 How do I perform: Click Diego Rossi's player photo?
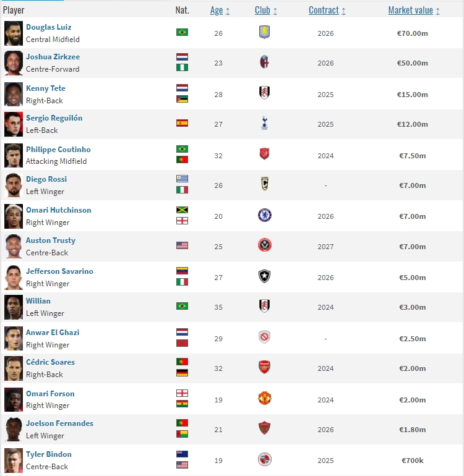coord(14,185)
